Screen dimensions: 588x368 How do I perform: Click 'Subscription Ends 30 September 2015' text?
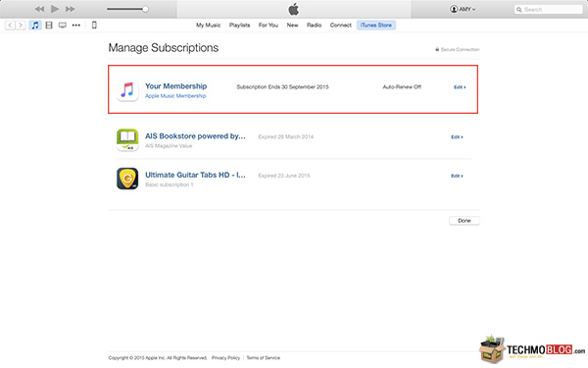point(283,86)
